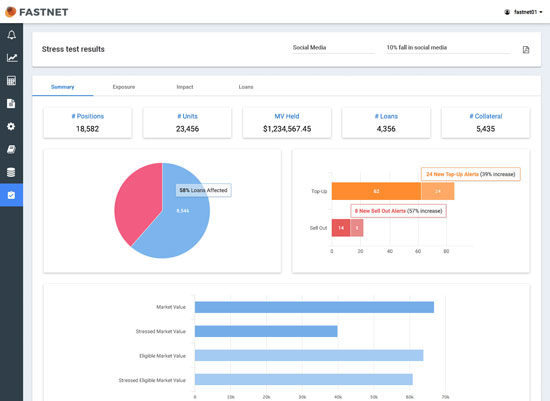Switch to the Exposure tab

point(124,87)
